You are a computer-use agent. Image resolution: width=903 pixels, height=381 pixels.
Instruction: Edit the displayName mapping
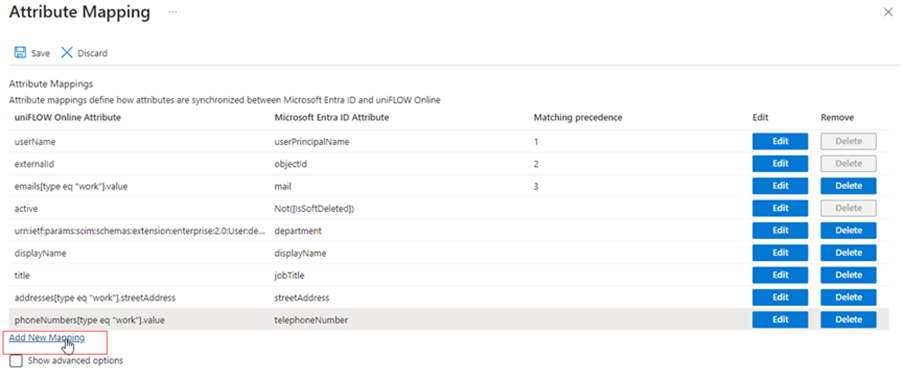(x=780, y=253)
